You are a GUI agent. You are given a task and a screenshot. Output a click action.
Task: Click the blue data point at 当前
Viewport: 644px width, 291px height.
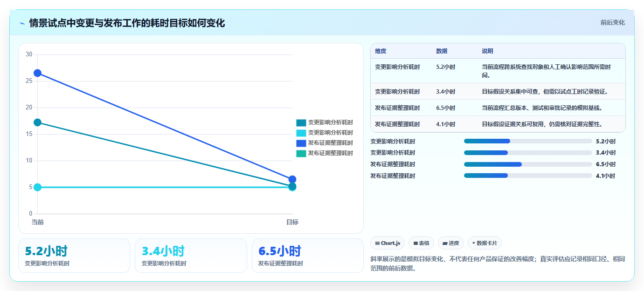click(x=37, y=73)
